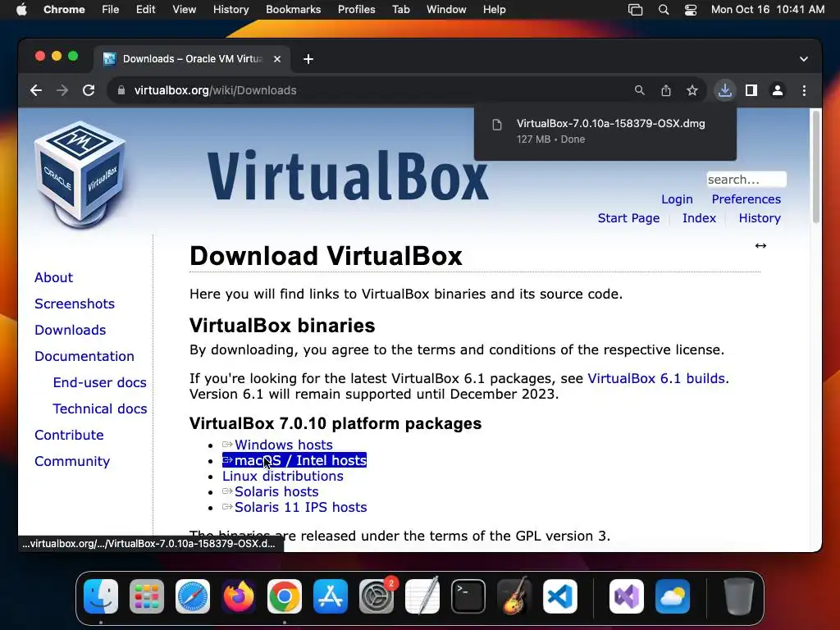
Task: Go to the Start Page link
Action: pyautogui.click(x=628, y=218)
